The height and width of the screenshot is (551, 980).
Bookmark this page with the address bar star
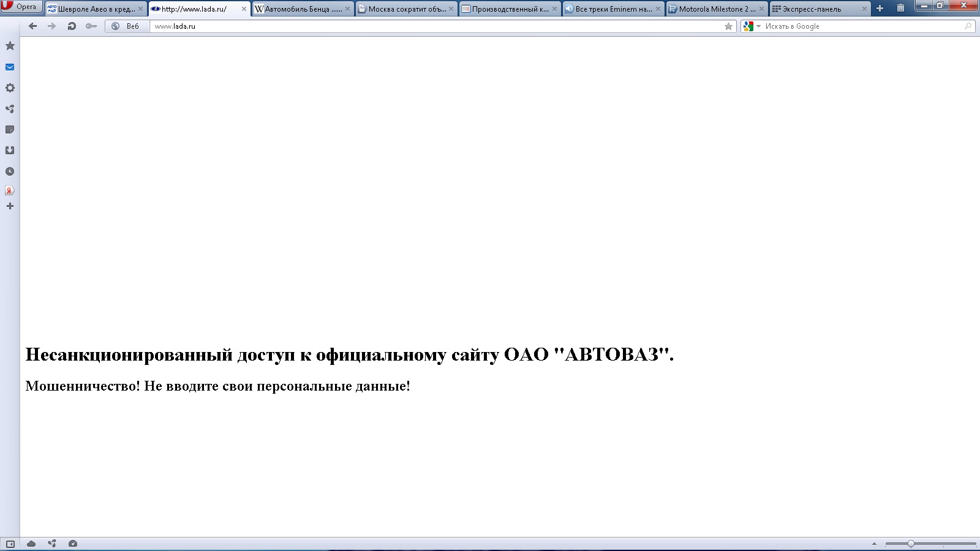[728, 26]
